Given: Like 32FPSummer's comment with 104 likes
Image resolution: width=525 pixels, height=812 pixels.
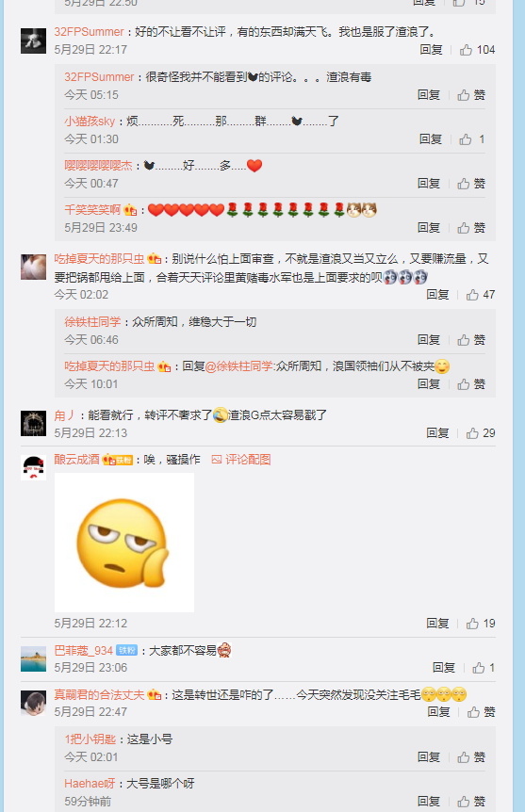Looking at the screenshot, I should tap(477, 50).
